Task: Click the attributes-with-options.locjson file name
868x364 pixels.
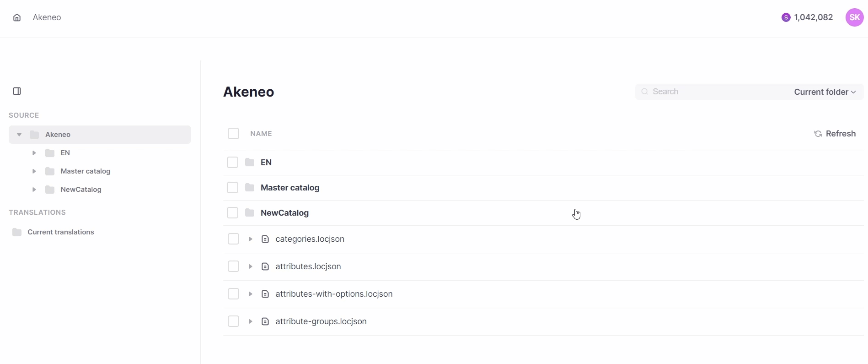Action: tap(334, 294)
